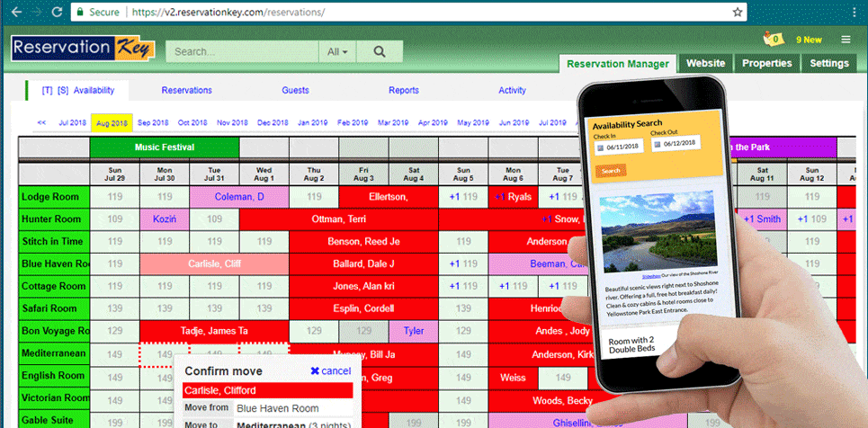The height and width of the screenshot is (428, 868).
Task: Click the browser forward arrow
Action: pos(37,12)
